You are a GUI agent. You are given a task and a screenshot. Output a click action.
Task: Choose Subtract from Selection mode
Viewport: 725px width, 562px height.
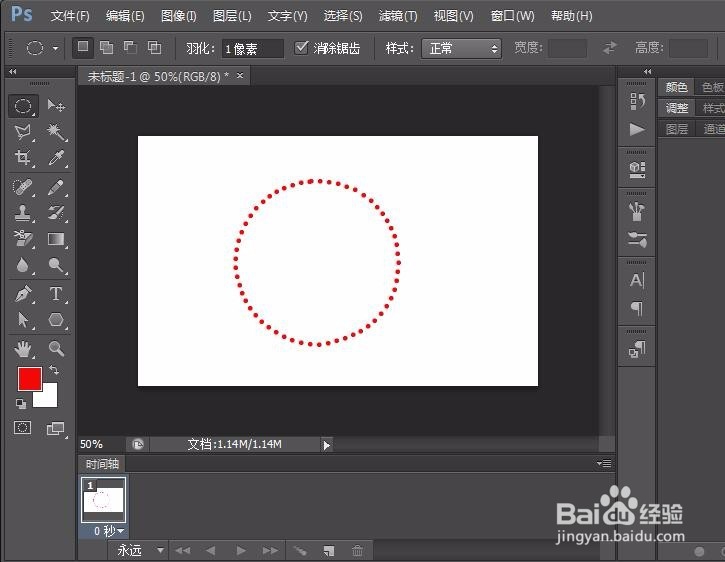tap(130, 48)
